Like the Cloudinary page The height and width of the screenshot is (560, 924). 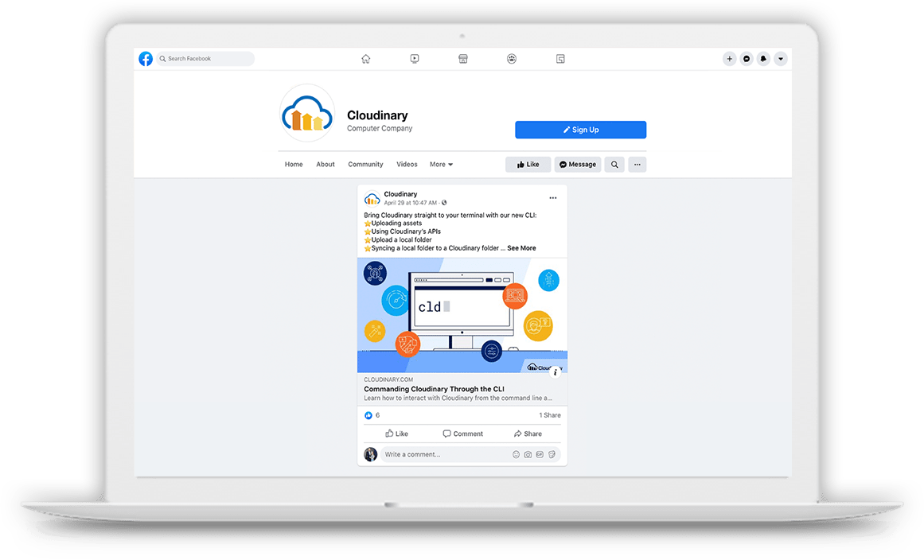click(x=528, y=165)
